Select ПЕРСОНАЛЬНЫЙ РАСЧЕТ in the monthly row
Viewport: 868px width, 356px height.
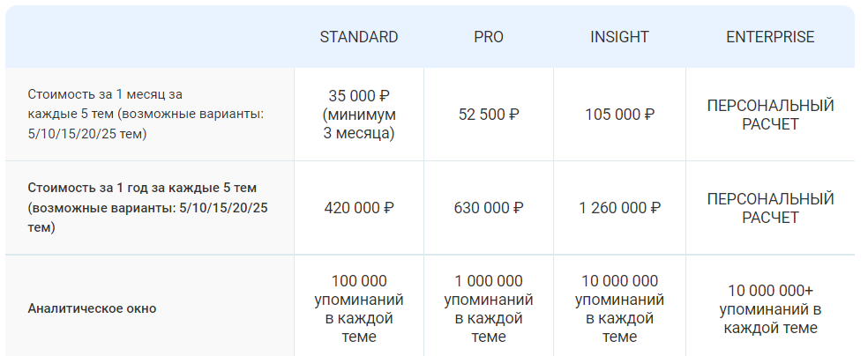pos(770,115)
